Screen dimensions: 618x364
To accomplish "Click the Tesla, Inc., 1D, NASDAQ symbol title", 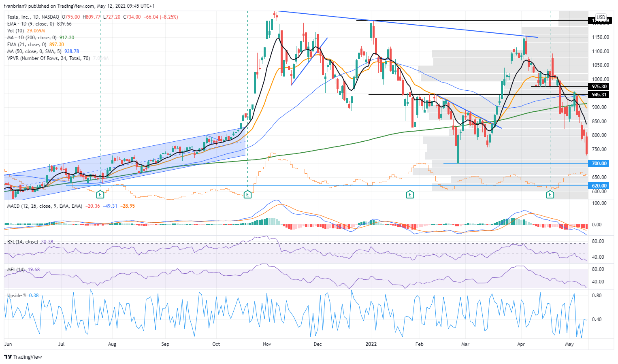I will coord(33,17).
